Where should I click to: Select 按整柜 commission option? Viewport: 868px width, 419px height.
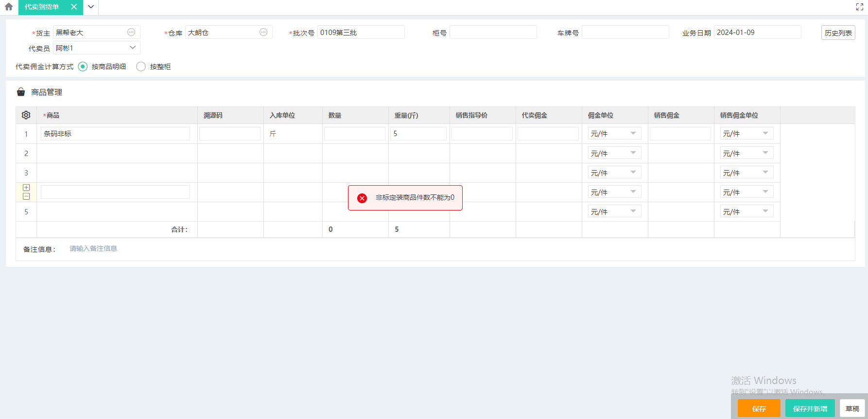pyautogui.click(x=141, y=67)
